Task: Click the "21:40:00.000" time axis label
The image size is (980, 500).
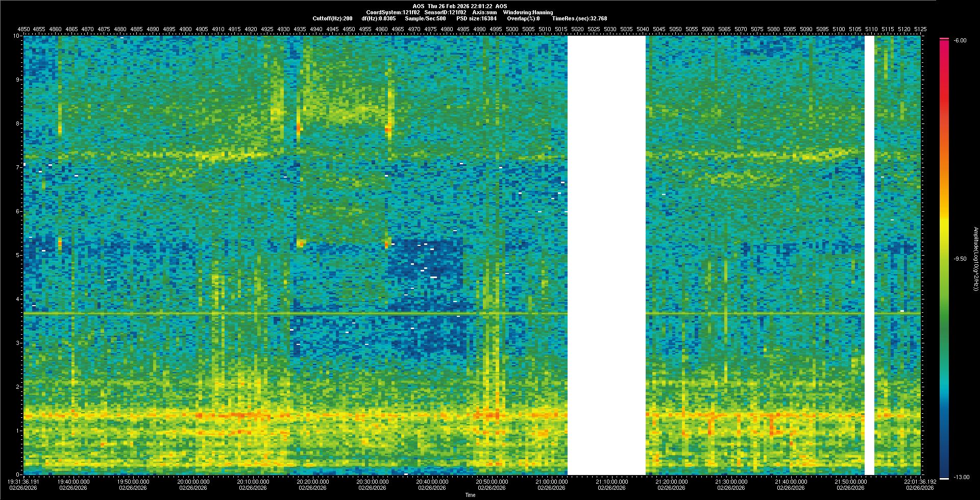Action: pos(790,481)
